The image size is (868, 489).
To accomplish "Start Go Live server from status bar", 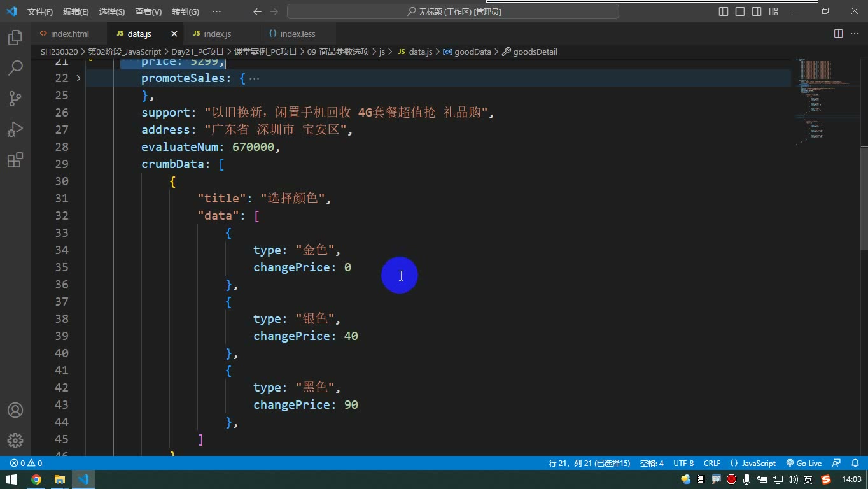I will tap(804, 463).
